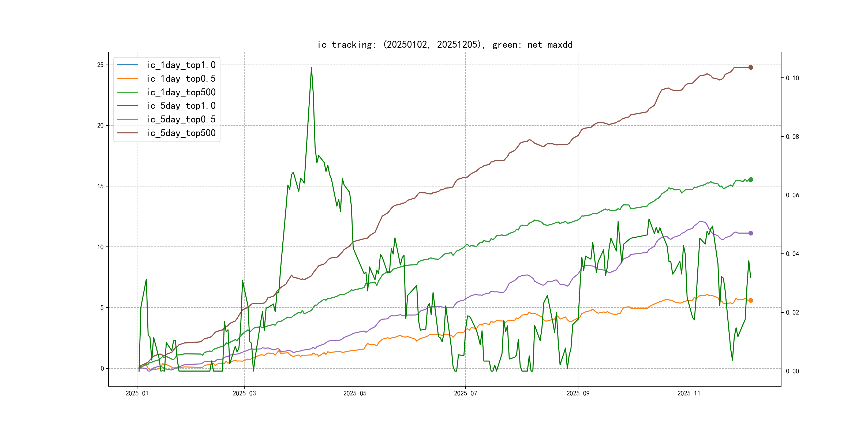Viewport: 868px width, 434px height.
Task: Click the purple line swatch in legend
Action: tap(127, 119)
